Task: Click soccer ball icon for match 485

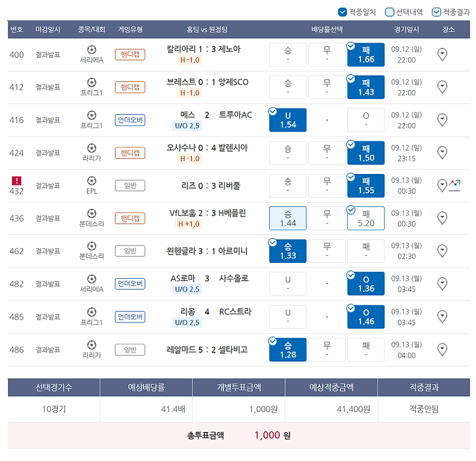Action: tap(91, 312)
